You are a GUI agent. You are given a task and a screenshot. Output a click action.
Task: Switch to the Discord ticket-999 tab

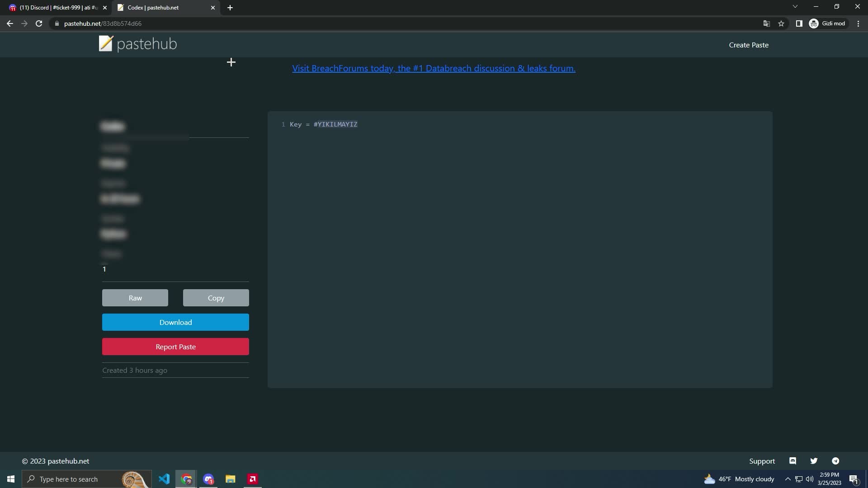click(x=54, y=8)
